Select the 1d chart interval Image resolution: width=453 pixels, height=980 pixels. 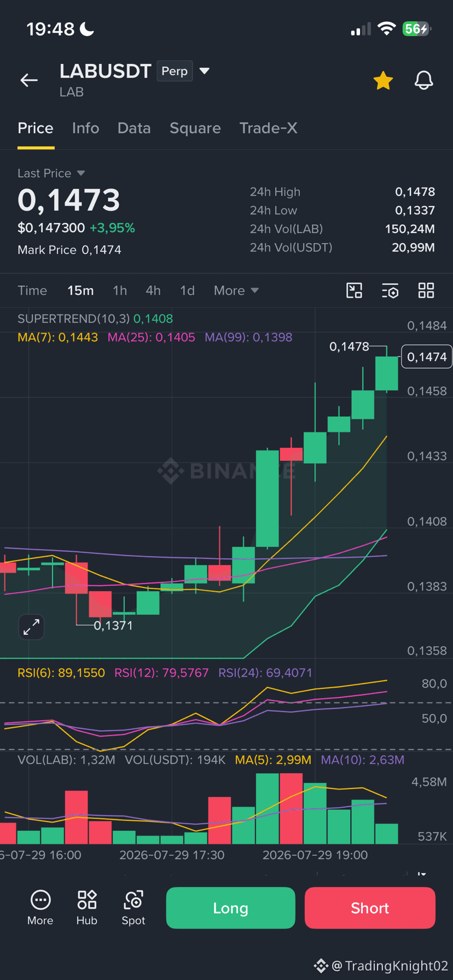point(187,290)
